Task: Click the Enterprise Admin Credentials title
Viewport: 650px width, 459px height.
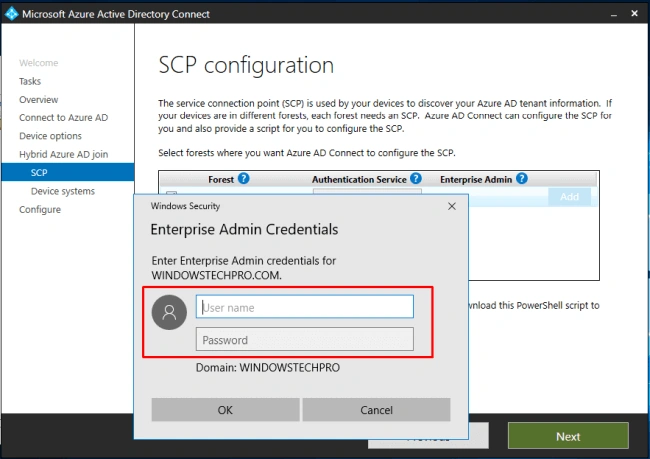Action: click(244, 229)
